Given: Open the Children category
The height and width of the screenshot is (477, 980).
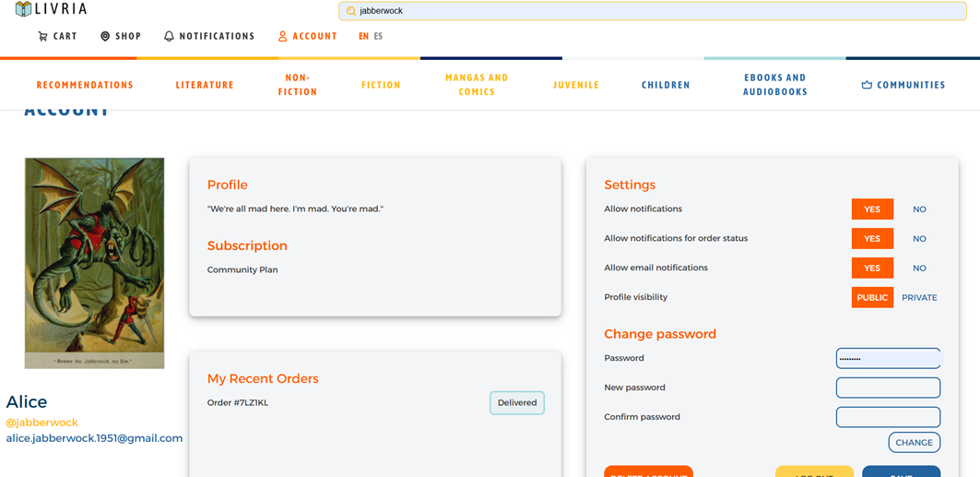Looking at the screenshot, I should (x=666, y=85).
